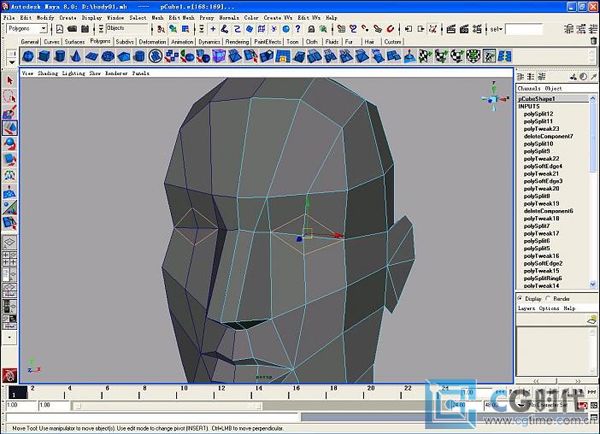The height and width of the screenshot is (434, 600).
Task: Open the Create UVs menu
Action: [x=278, y=18]
